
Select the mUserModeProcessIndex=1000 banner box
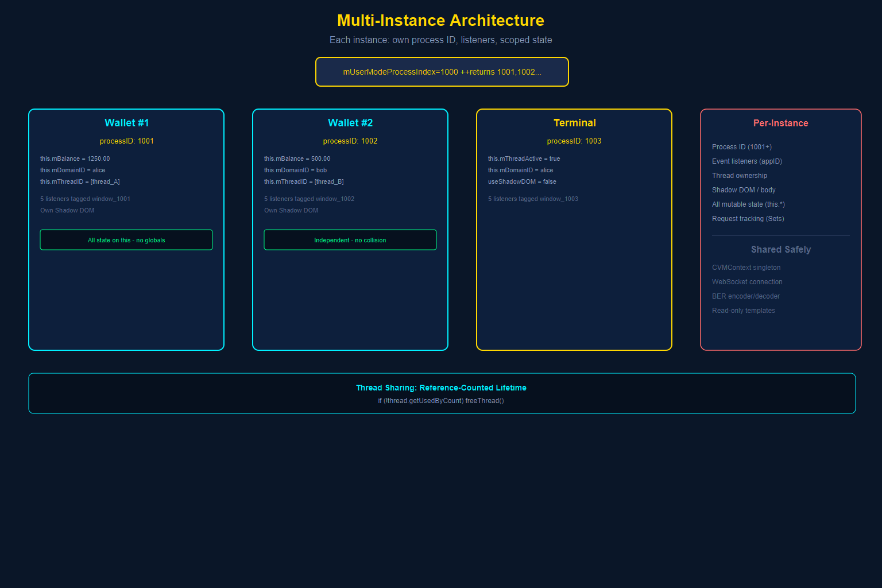click(442, 72)
